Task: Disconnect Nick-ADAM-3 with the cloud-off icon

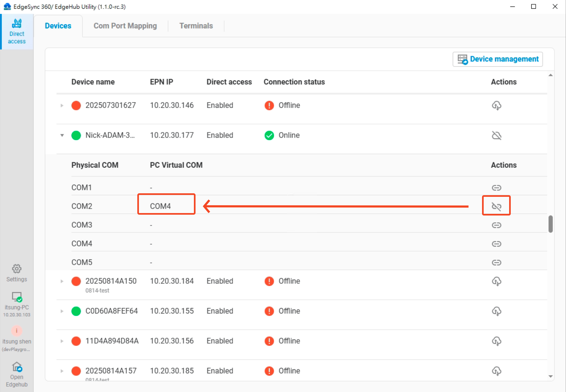Action: 497,135
